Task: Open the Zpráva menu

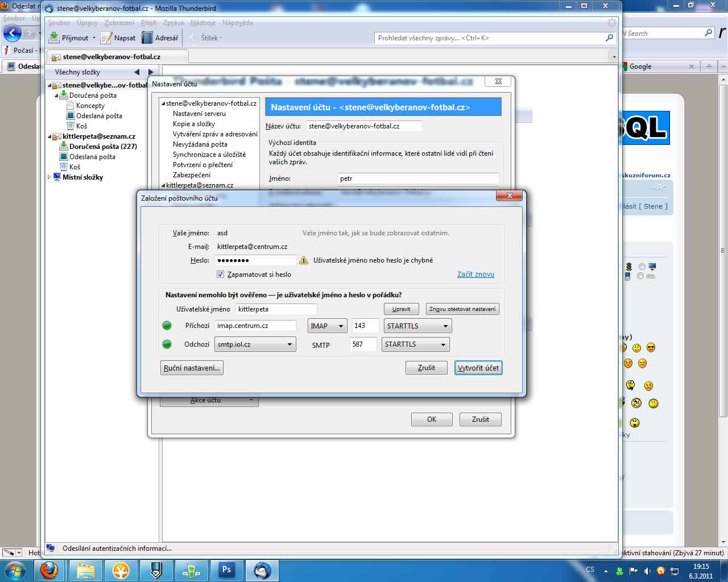Action: point(173,23)
